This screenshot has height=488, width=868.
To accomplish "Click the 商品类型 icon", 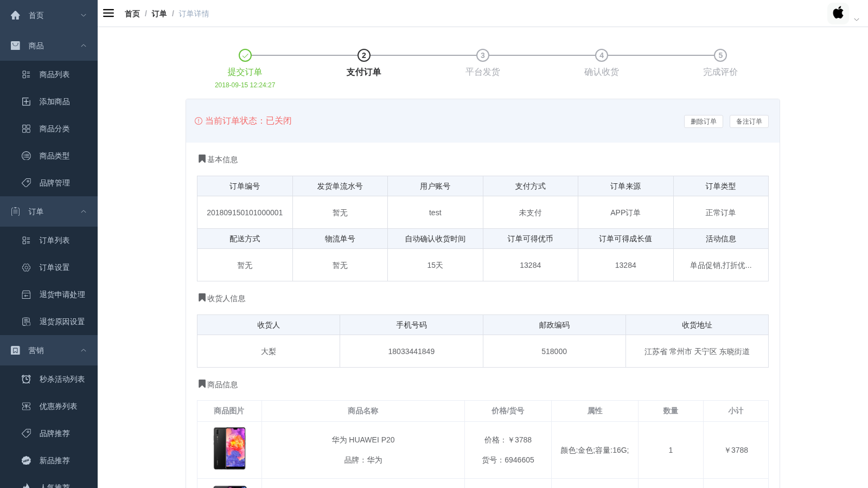I will tap(26, 156).
